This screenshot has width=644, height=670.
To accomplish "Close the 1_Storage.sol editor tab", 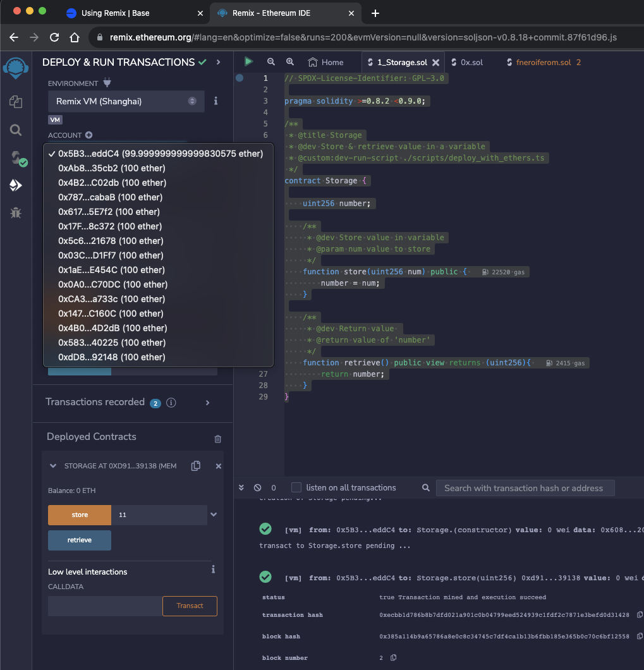I will tap(436, 63).
